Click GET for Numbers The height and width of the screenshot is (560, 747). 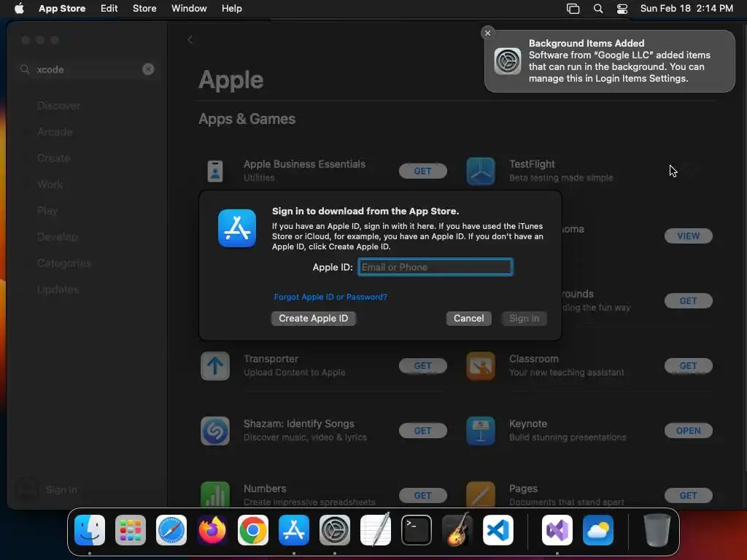pos(422,495)
